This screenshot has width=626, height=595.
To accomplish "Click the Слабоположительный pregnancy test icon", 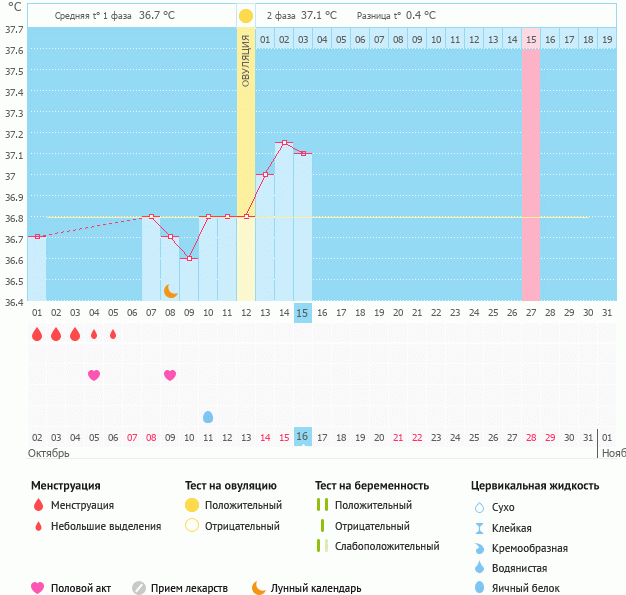I will 321,546.
